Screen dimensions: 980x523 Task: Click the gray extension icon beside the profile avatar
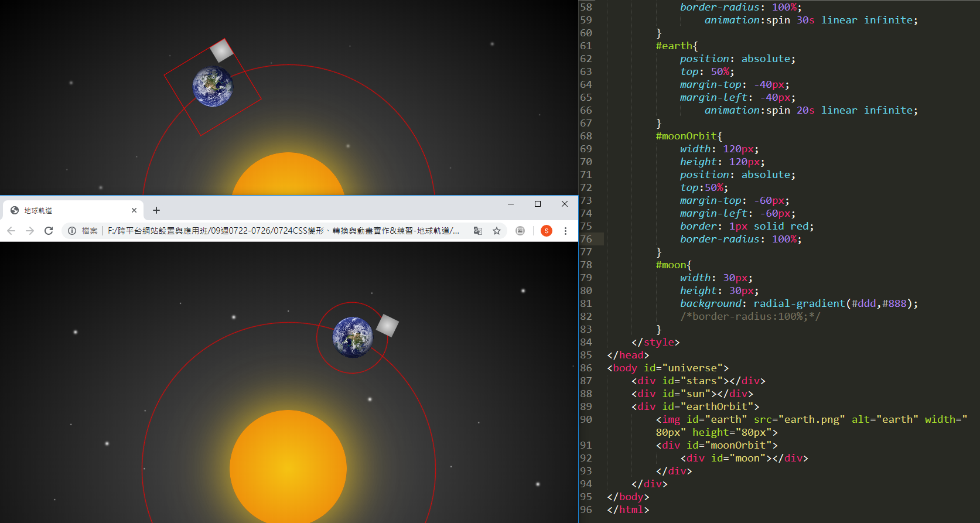[x=520, y=231]
